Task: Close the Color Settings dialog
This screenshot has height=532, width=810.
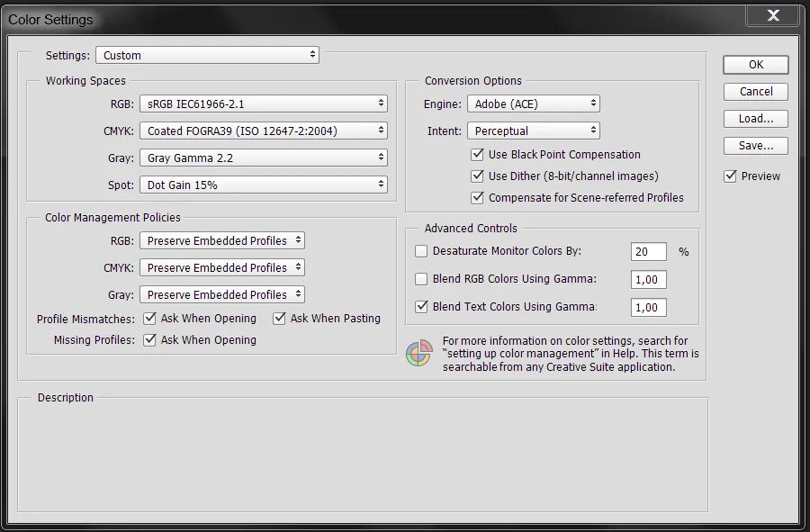Action: click(773, 15)
